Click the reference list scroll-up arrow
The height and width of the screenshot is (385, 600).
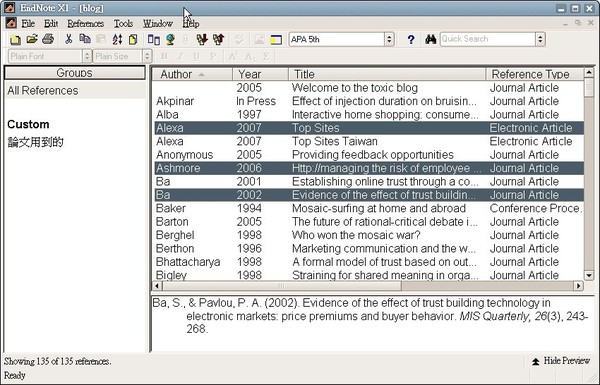click(x=589, y=72)
